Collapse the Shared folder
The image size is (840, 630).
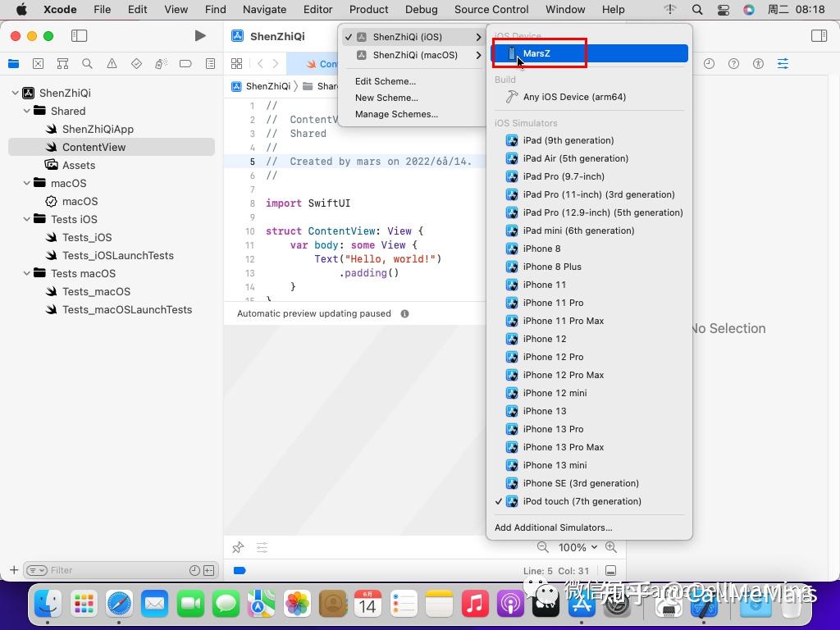tap(27, 111)
